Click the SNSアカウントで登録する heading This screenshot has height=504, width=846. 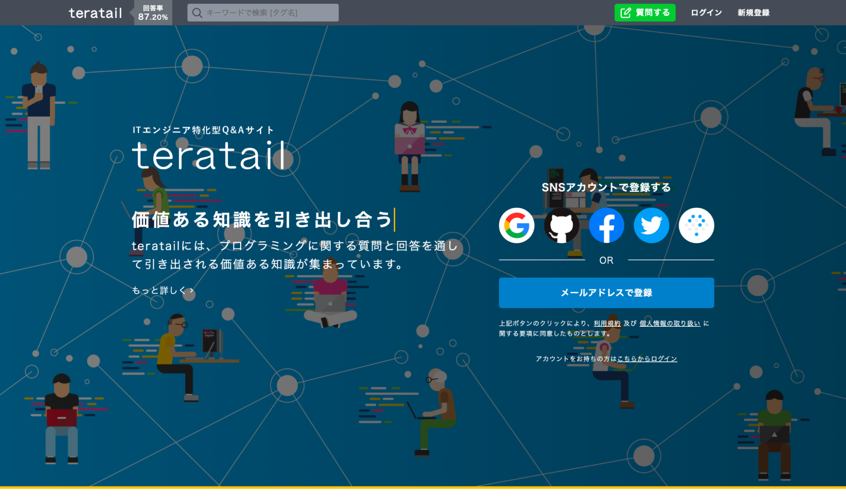click(606, 187)
